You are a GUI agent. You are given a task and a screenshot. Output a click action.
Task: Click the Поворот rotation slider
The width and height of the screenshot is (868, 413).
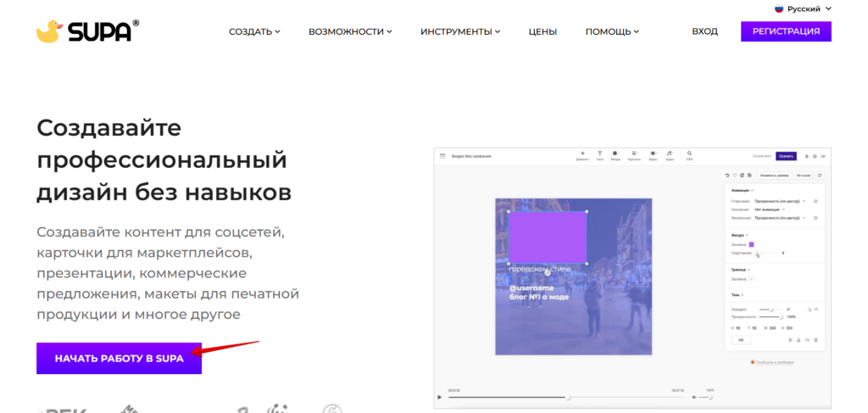tap(771, 310)
